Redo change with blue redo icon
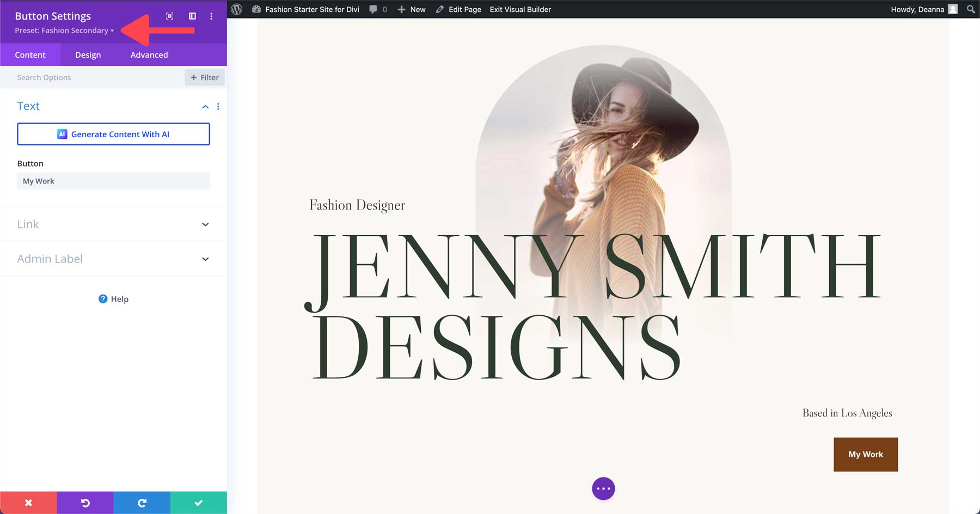 142,503
